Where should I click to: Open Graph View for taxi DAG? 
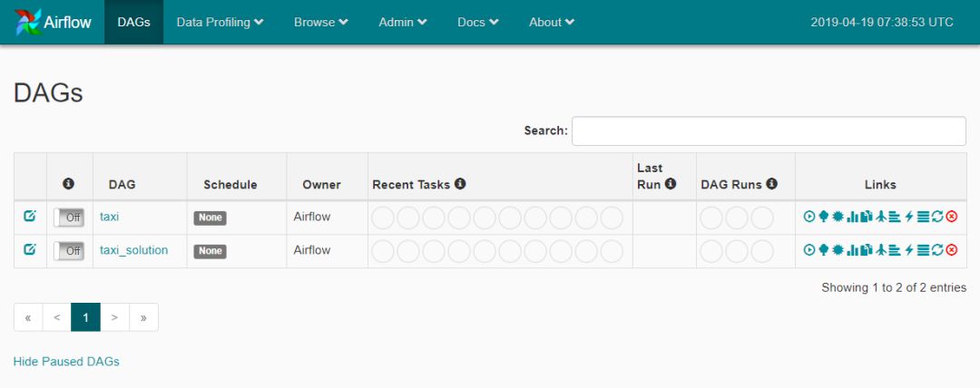tap(838, 216)
